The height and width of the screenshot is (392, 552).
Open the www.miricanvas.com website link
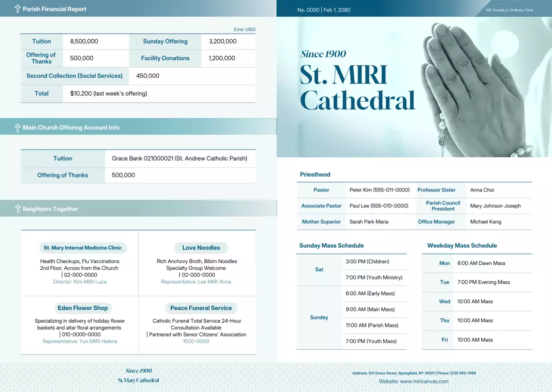[414, 381]
